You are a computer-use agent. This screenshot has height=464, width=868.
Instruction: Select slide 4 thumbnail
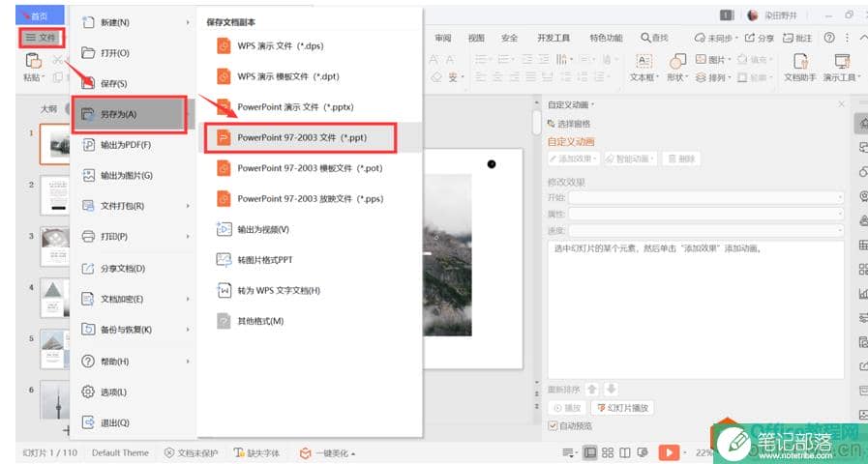(54, 299)
